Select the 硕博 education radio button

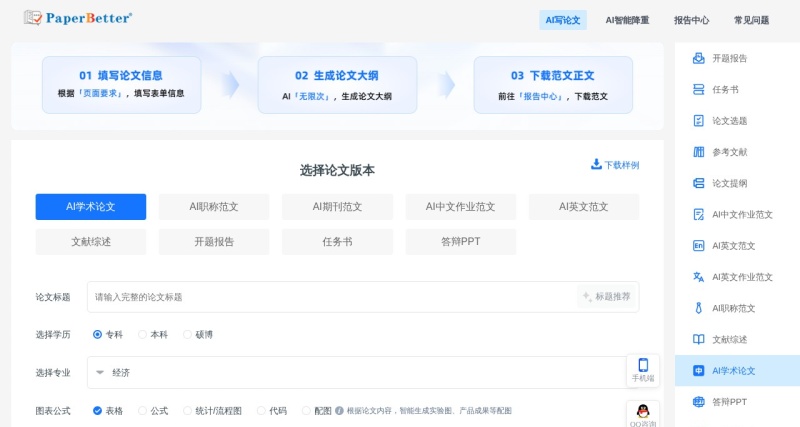(x=187, y=335)
